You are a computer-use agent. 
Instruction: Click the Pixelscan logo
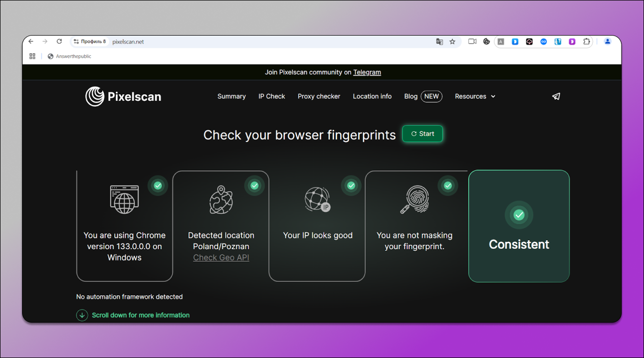tap(123, 96)
